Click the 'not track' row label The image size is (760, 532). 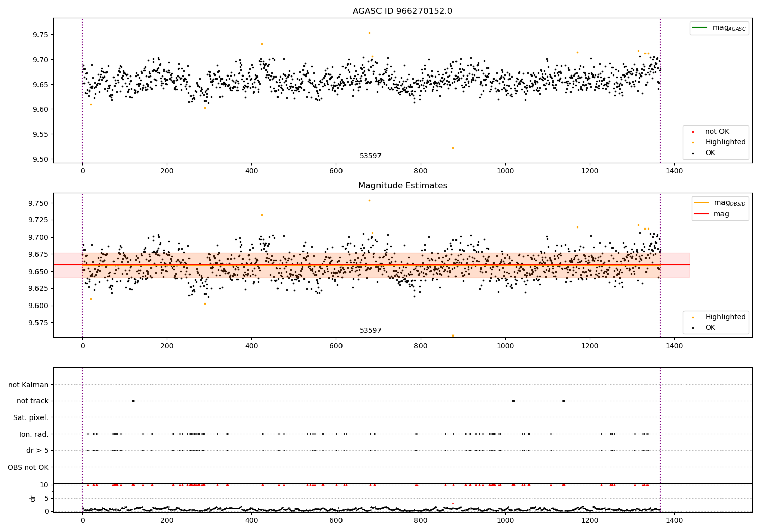pyautogui.click(x=32, y=401)
